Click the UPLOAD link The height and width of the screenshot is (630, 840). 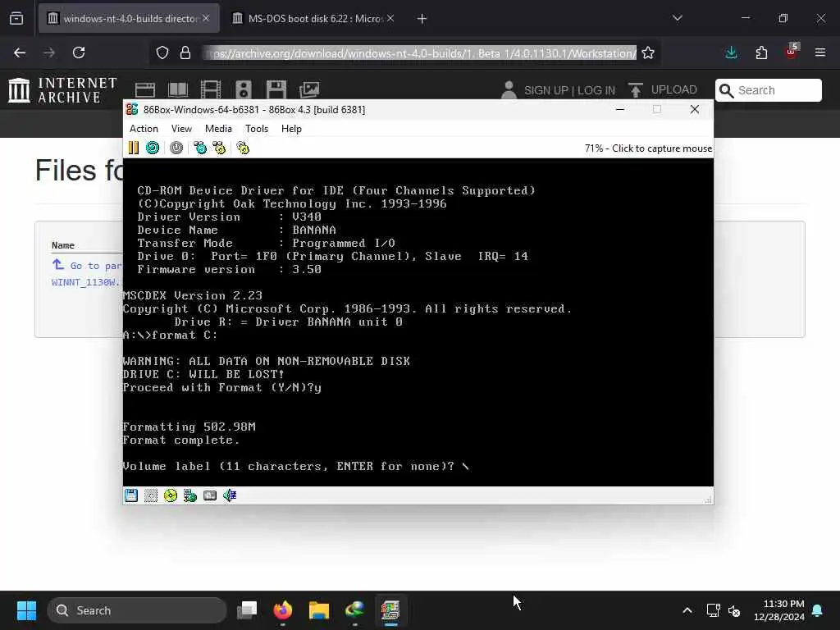point(663,90)
